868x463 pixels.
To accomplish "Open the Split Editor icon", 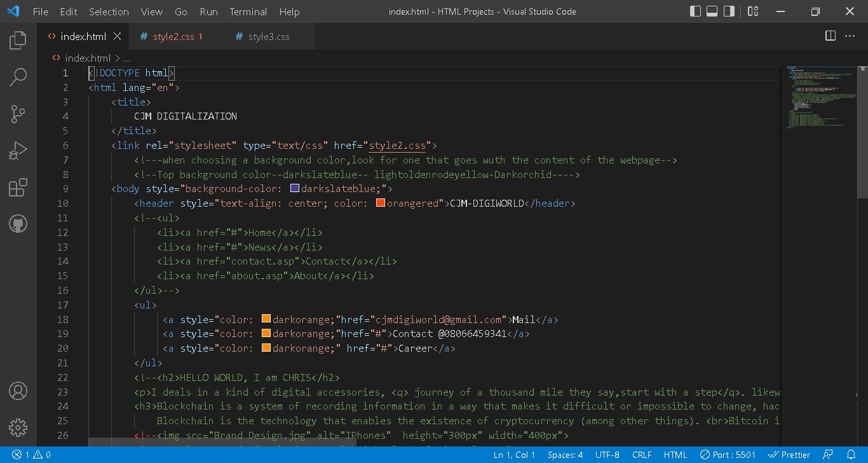I will click(830, 36).
